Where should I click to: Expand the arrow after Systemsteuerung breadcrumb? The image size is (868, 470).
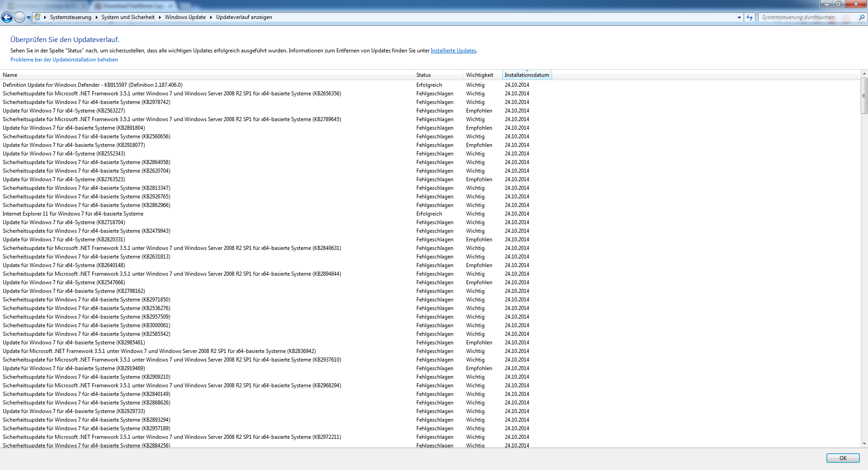(x=96, y=17)
